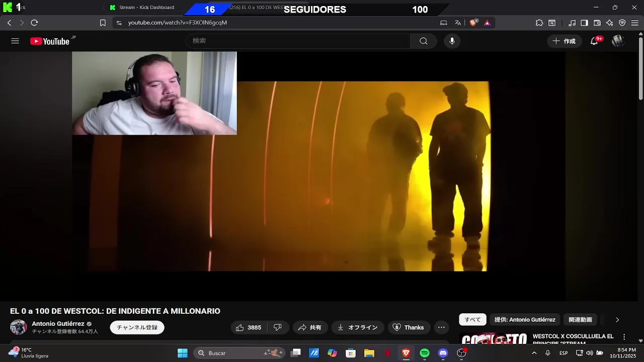
Task: Click the YouTube search magnifier button
Action: pyautogui.click(x=424, y=41)
